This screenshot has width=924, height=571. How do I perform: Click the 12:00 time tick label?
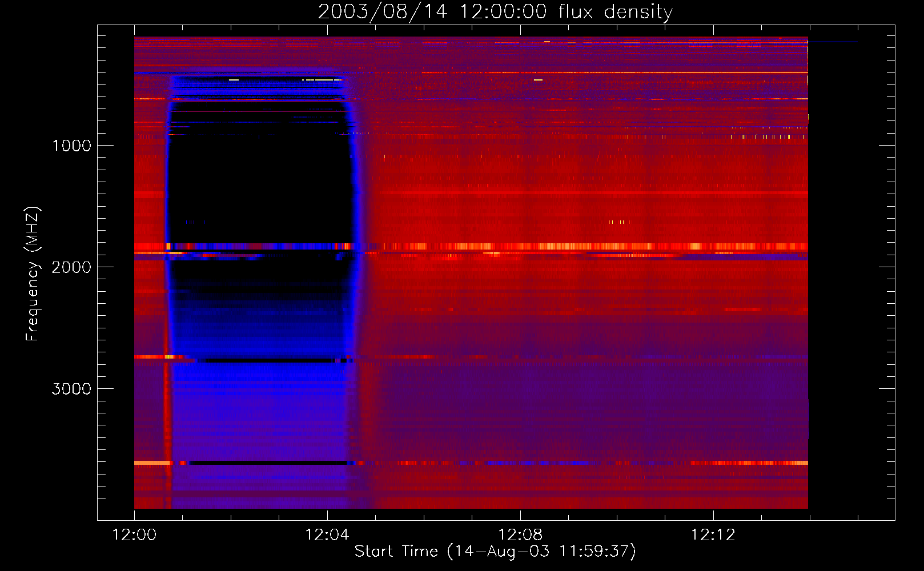click(x=134, y=535)
